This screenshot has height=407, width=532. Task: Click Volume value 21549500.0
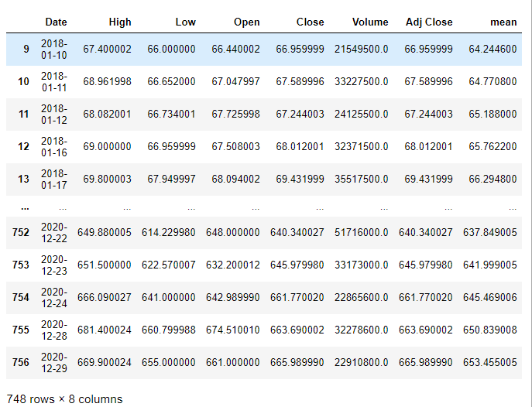tap(362, 50)
